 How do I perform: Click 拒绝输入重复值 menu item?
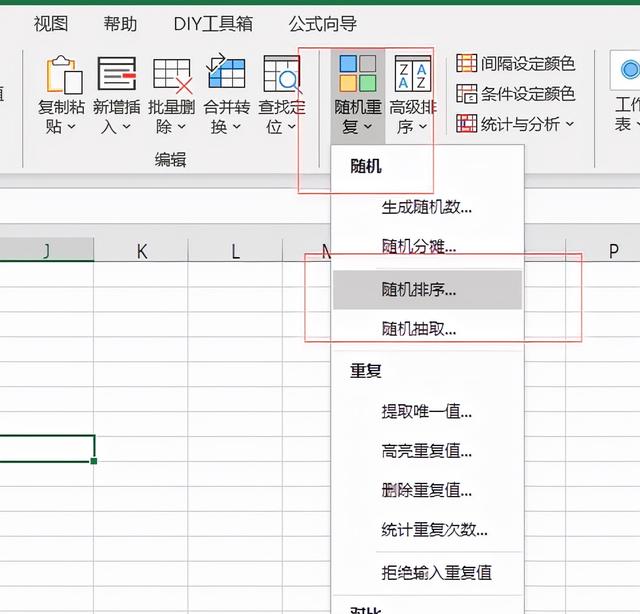(x=436, y=573)
